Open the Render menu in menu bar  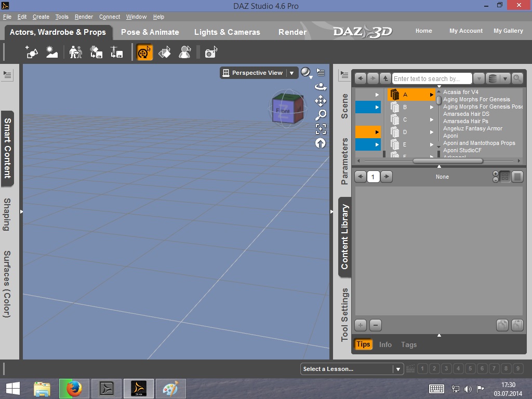click(84, 17)
